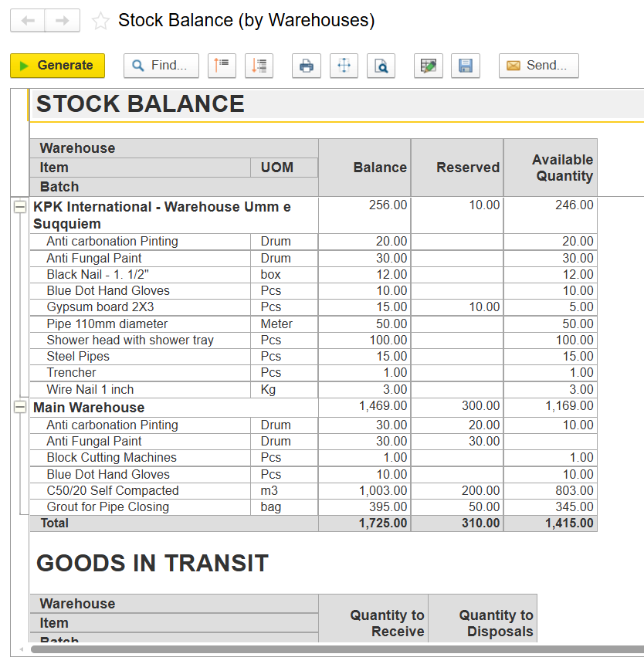Viewport: 644px width, 664px height.
Task: Add report to favorites with star icon
Action: click(x=100, y=21)
